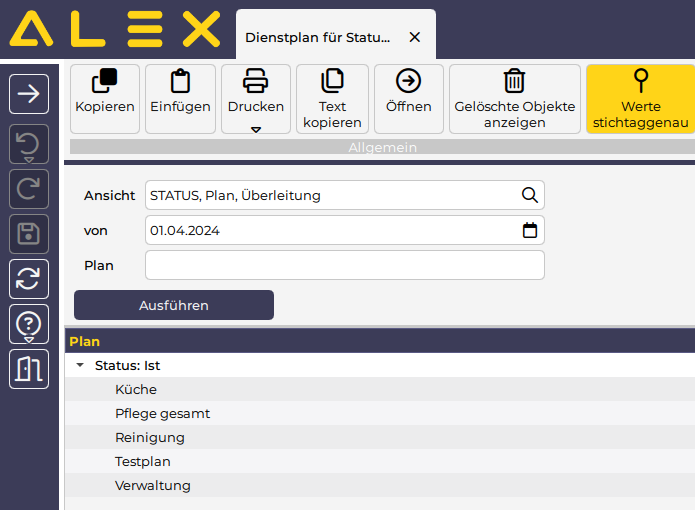
Task: Click the Kopieren toolbar icon
Action: tap(105, 82)
